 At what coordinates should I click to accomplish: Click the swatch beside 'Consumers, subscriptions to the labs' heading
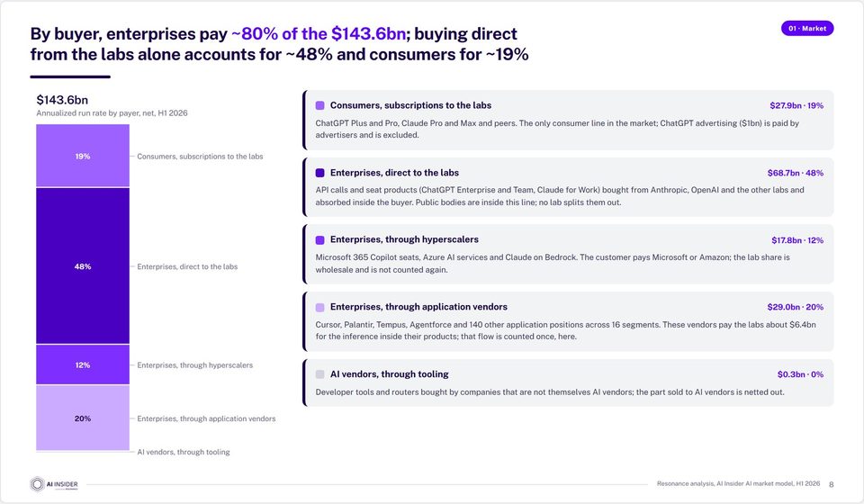[x=319, y=105]
